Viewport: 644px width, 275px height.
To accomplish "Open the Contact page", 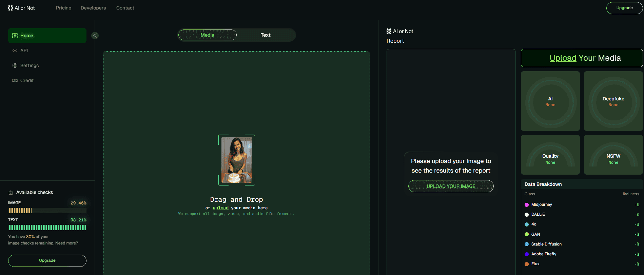I will [125, 8].
